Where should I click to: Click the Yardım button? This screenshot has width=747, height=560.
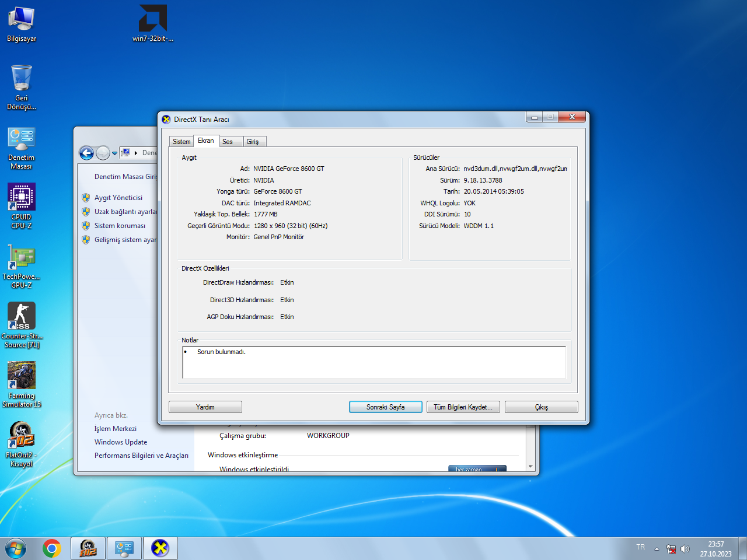coord(205,407)
